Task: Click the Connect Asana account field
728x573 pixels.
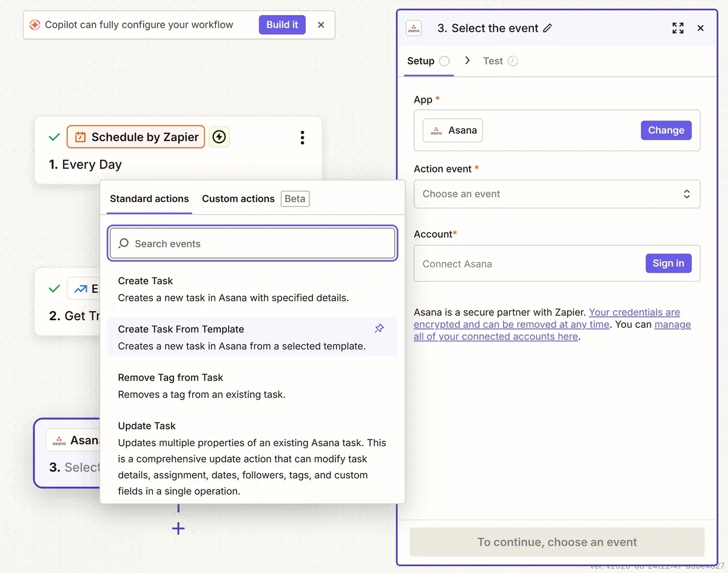Action: point(557,263)
